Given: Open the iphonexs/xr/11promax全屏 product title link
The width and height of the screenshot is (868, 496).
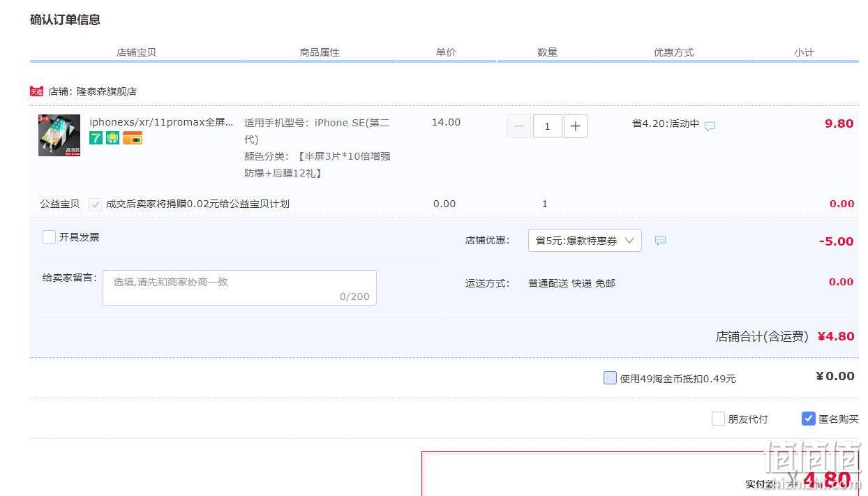Looking at the screenshot, I should (161, 122).
